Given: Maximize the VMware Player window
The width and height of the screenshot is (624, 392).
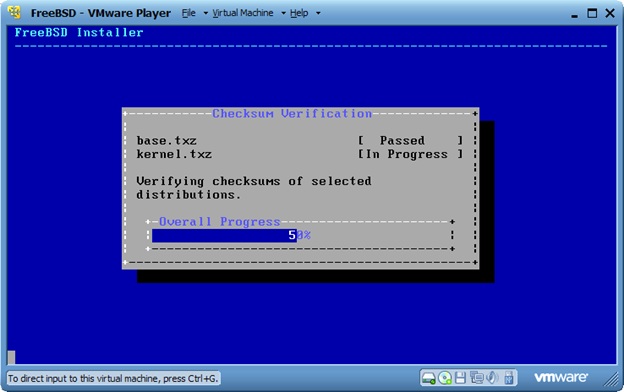Looking at the screenshot, I should pyautogui.click(x=592, y=13).
